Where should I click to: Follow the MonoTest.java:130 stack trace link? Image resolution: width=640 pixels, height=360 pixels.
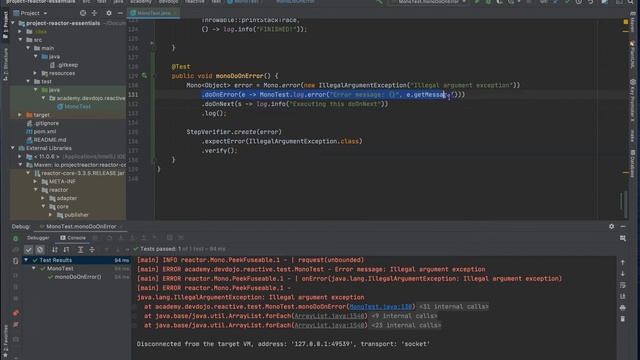pos(380,307)
